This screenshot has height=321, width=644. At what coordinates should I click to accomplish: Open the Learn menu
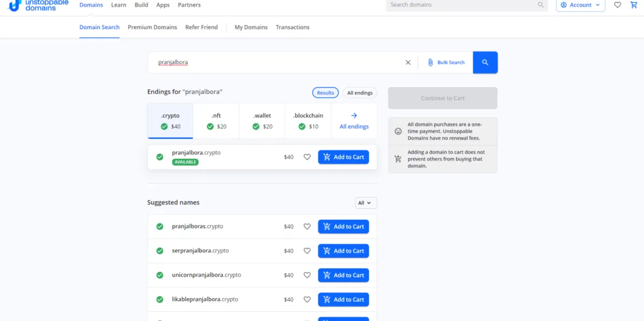[x=119, y=5]
